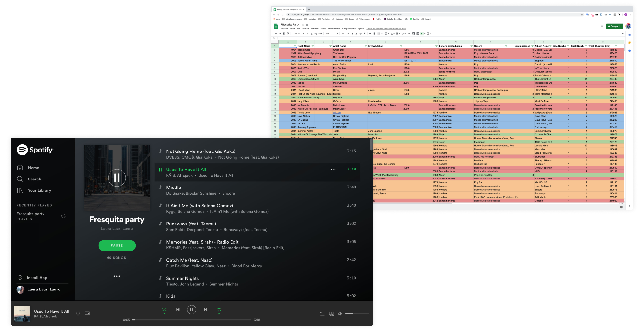644x331 pixels.
Task: Insert chart in Sheets toolbar
Action: (x=418, y=33)
